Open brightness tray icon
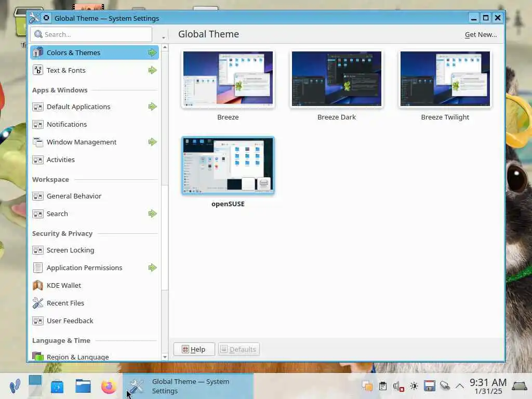Viewport: 532px width, 399px height. 414,386
